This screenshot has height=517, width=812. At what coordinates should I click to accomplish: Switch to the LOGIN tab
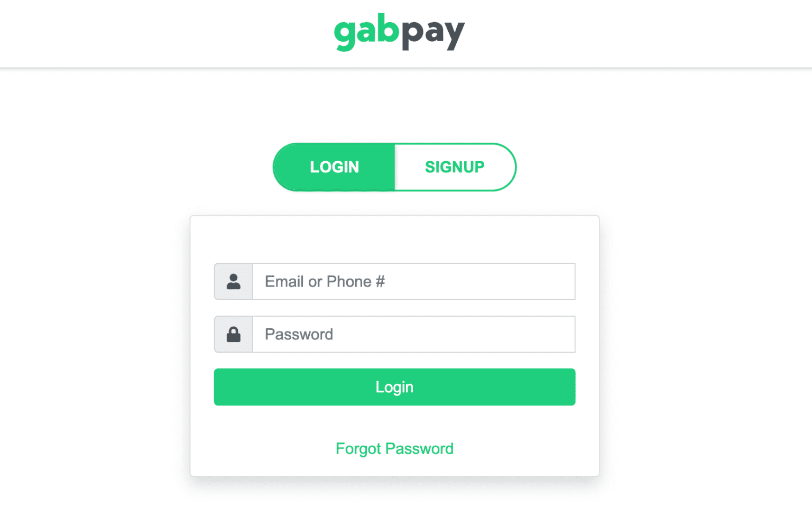click(334, 167)
